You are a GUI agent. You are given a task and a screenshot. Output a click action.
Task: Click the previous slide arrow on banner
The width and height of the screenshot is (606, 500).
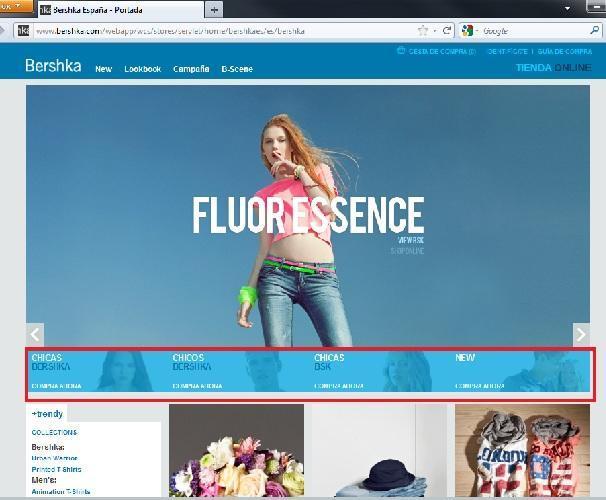click(35, 335)
